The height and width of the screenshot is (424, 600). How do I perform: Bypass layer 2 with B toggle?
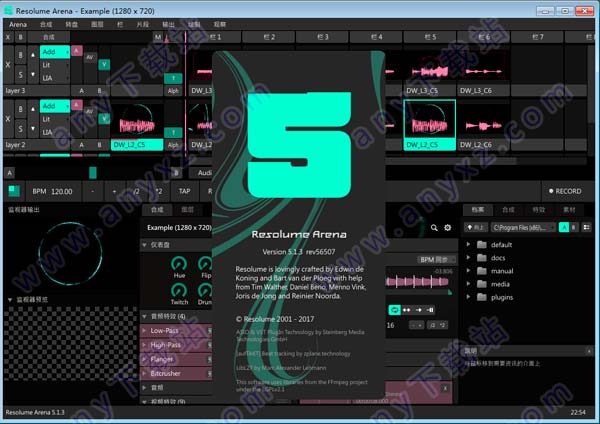(20, 109)
